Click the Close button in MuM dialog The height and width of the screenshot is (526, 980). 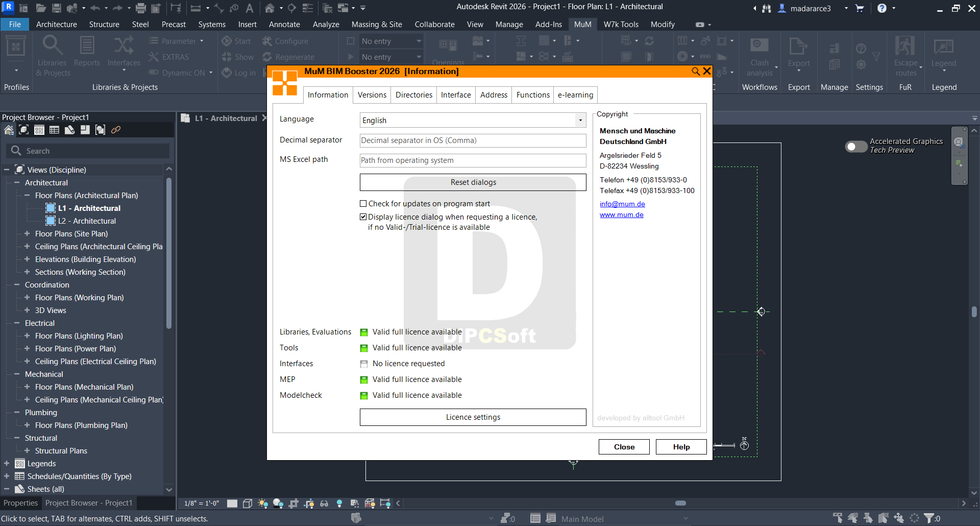click(624, 447)
